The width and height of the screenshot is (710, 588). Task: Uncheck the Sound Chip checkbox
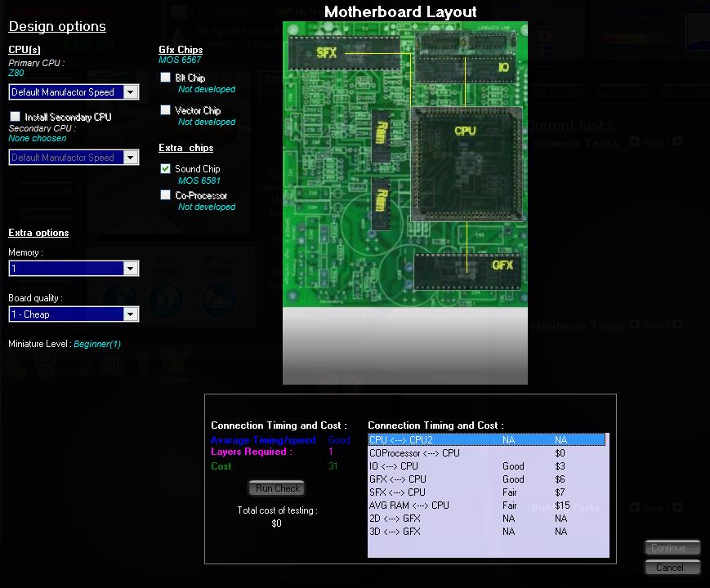[x=165, y=168]
